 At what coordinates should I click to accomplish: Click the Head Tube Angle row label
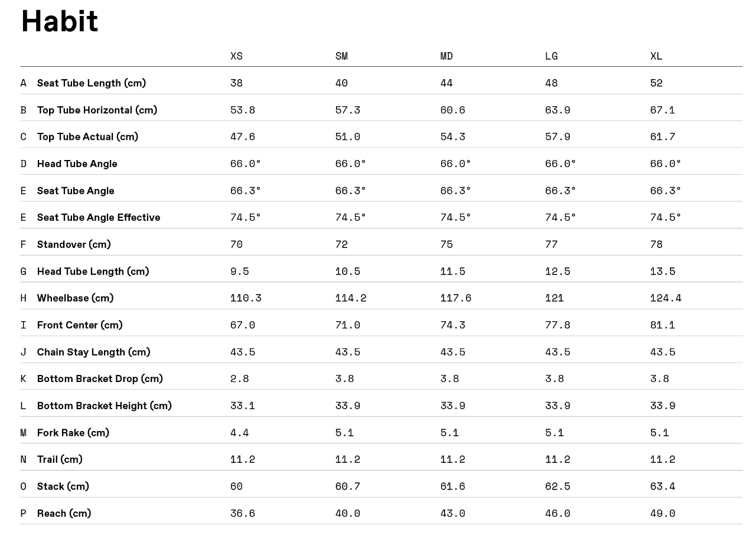point(77,164)
